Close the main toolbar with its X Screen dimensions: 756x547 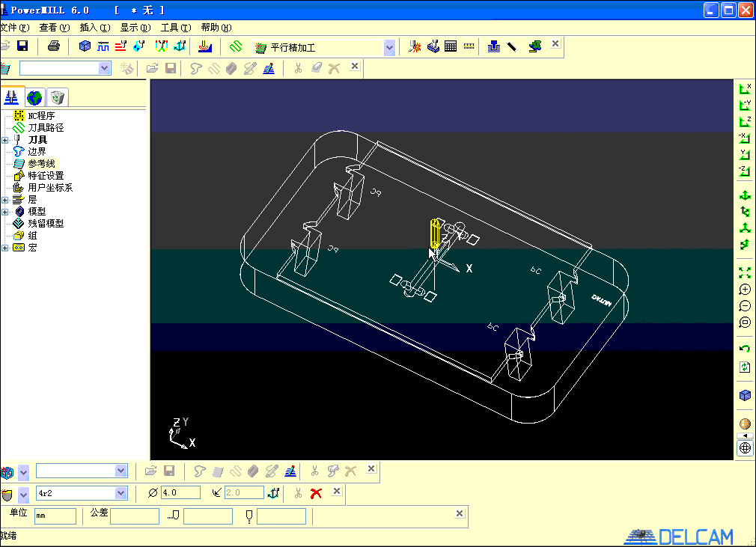tap(555, 43)
